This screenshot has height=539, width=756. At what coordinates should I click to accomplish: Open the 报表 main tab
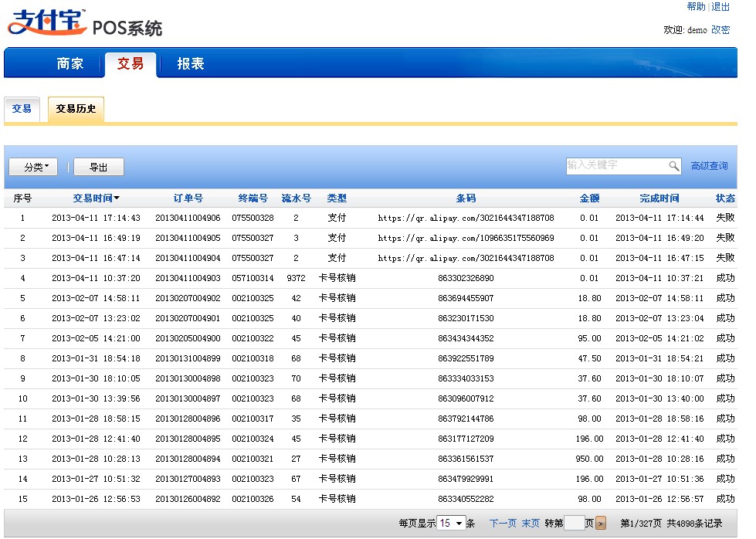click(191, 63)
